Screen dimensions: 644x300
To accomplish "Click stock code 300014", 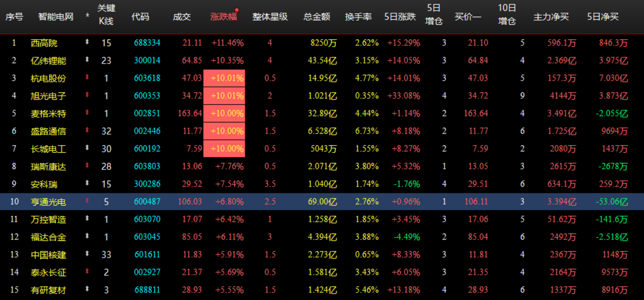I will tap(147, 61).
